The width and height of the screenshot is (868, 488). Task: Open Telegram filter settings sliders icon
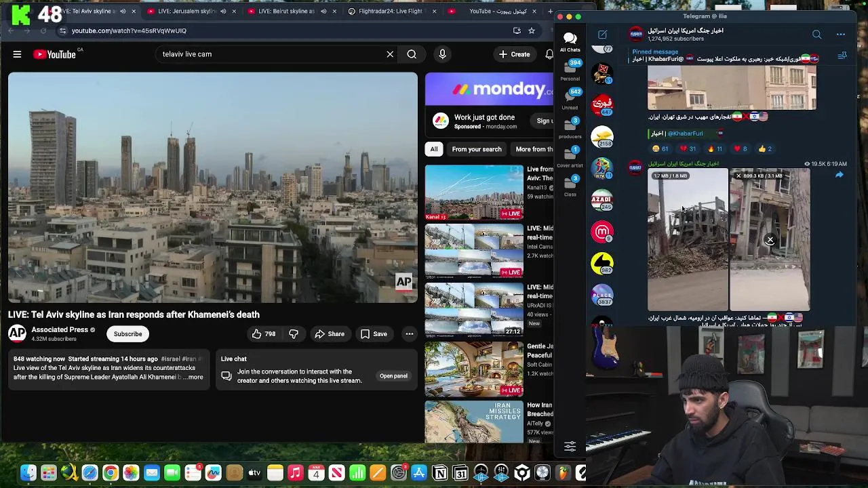tap(570, 446)
